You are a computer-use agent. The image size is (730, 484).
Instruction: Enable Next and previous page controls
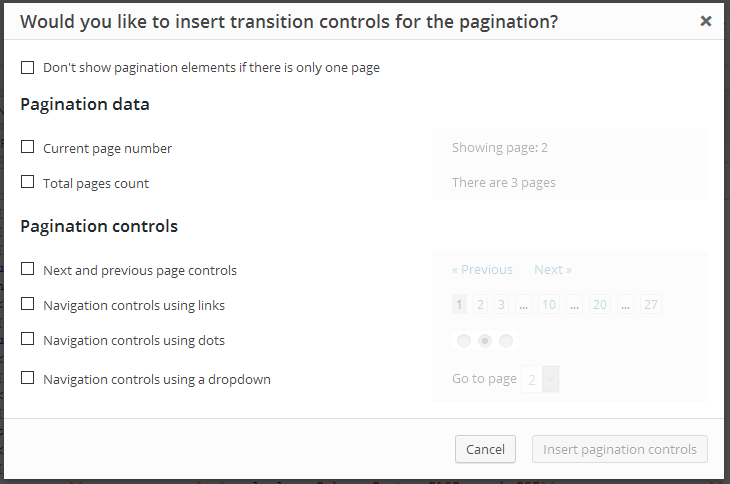(27, 269)
